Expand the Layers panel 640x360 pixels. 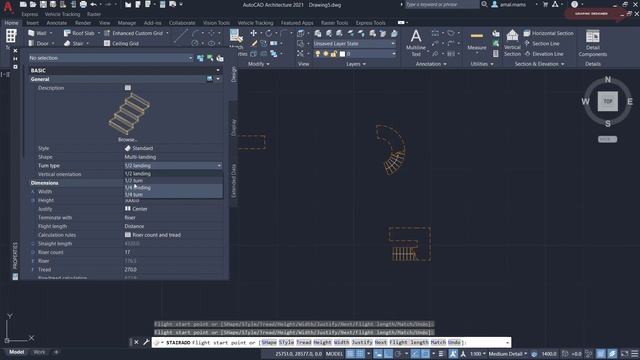pyautogui.click(x=356, y=64)
